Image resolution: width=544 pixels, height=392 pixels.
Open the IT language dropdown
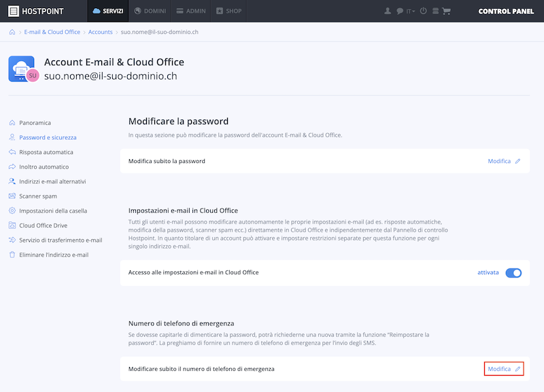411,11
